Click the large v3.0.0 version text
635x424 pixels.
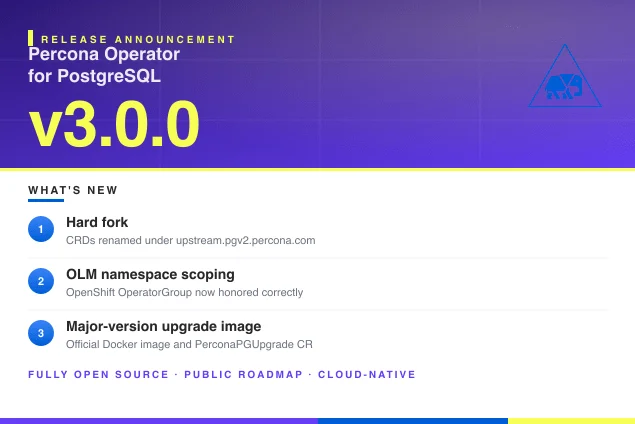pos(114,124)
